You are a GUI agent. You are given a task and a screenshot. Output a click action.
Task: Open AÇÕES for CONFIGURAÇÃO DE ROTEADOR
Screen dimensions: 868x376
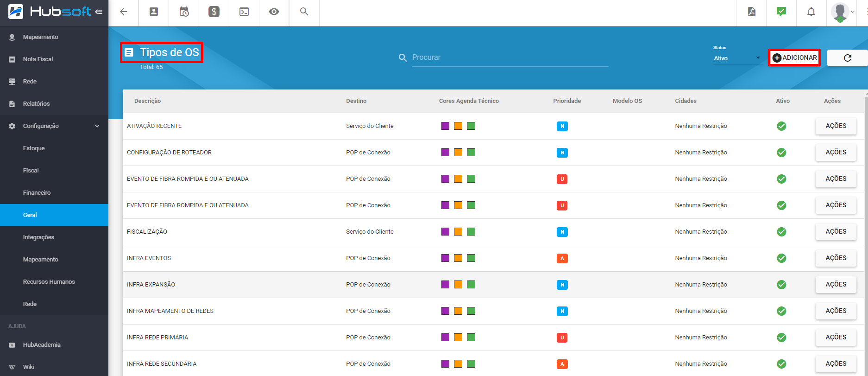tap(836, 153)
